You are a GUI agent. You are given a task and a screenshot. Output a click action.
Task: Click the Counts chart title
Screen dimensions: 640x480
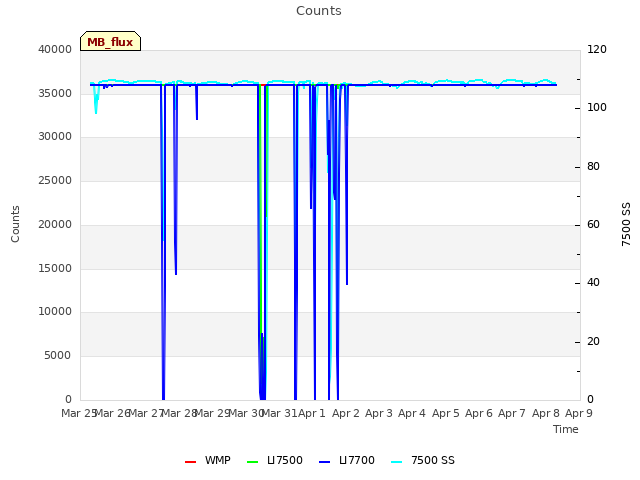[x=319, y=11]
